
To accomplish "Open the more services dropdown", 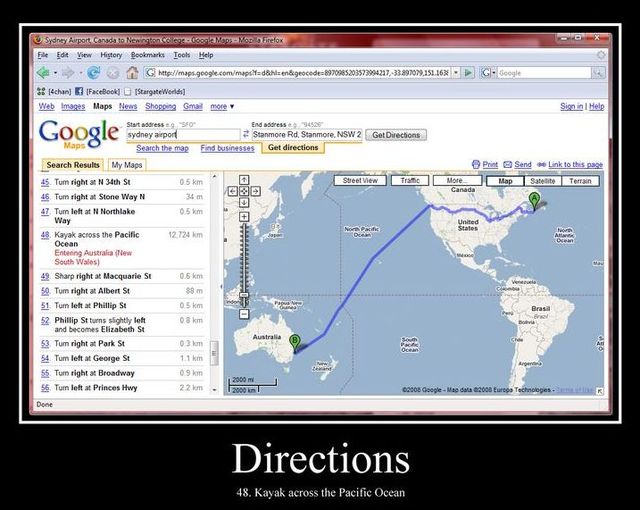I will coord(222,106).
